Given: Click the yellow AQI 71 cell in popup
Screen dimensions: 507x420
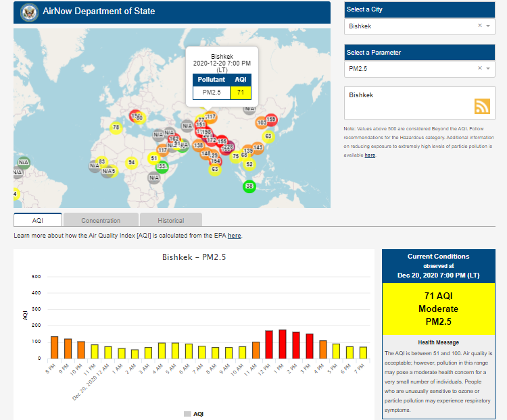Looking at the screenshot, I should tap(241, 92).
